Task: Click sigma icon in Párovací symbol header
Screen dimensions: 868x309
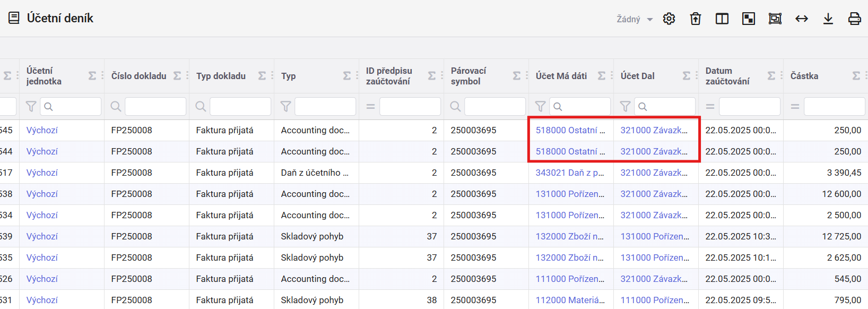Action: pos(517,76)
